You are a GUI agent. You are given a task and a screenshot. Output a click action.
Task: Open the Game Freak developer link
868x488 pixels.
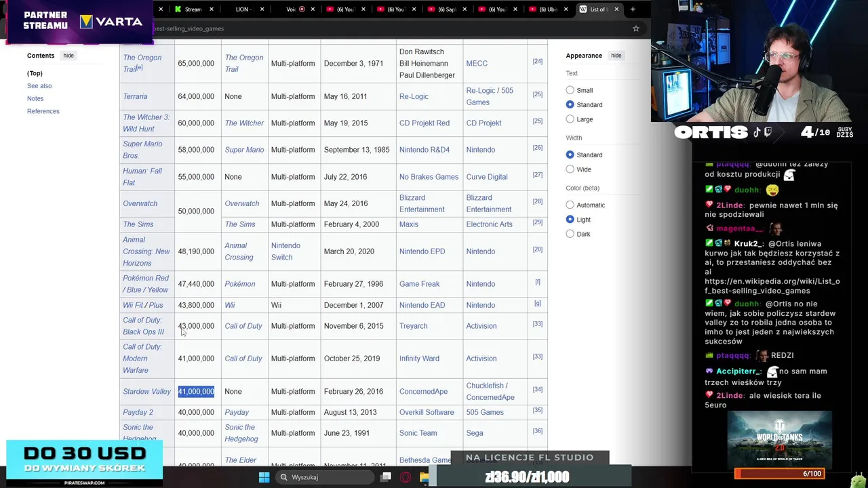pyautogui.click(x=419, y=284)
